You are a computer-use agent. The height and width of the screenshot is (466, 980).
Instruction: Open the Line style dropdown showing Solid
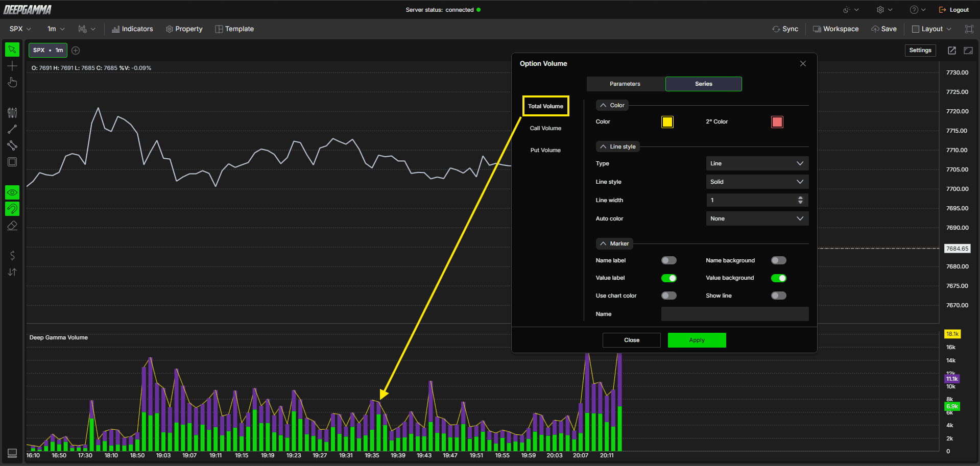757,182
